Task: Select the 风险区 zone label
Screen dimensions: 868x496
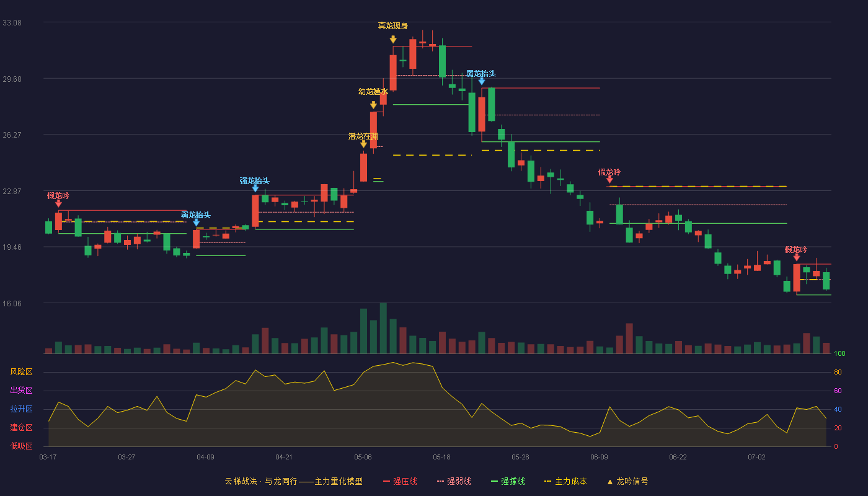Action: click(21, 372)
